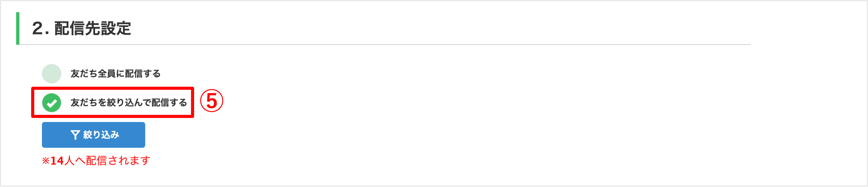Click the pale green empty circle icon
This screenshot has height=187, width=868.
(52, 74)
